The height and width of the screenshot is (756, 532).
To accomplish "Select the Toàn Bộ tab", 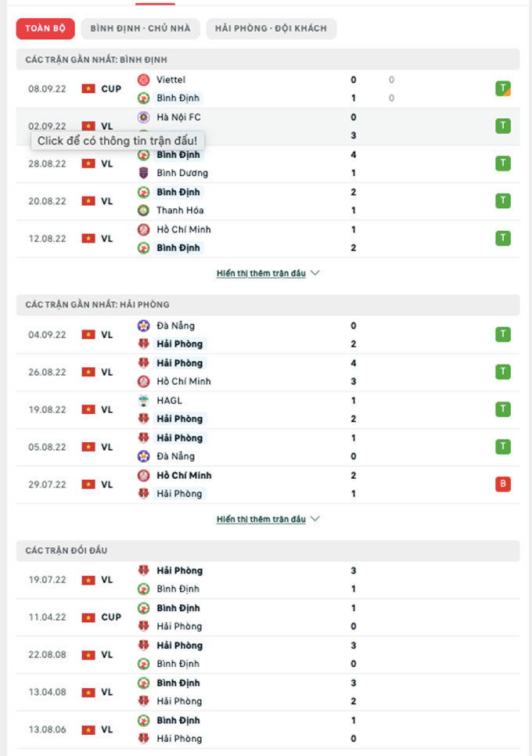I will (x=45, y=29).
